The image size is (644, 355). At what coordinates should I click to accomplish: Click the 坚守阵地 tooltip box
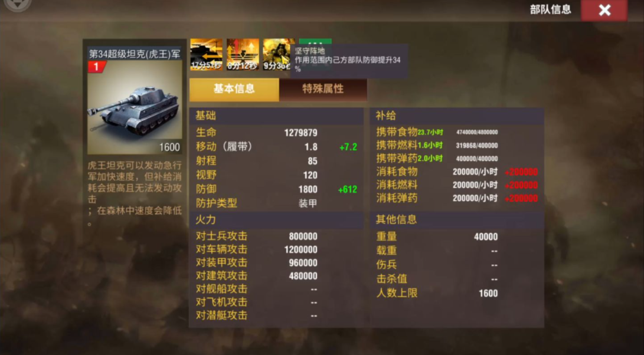click(x=349, y=61)
